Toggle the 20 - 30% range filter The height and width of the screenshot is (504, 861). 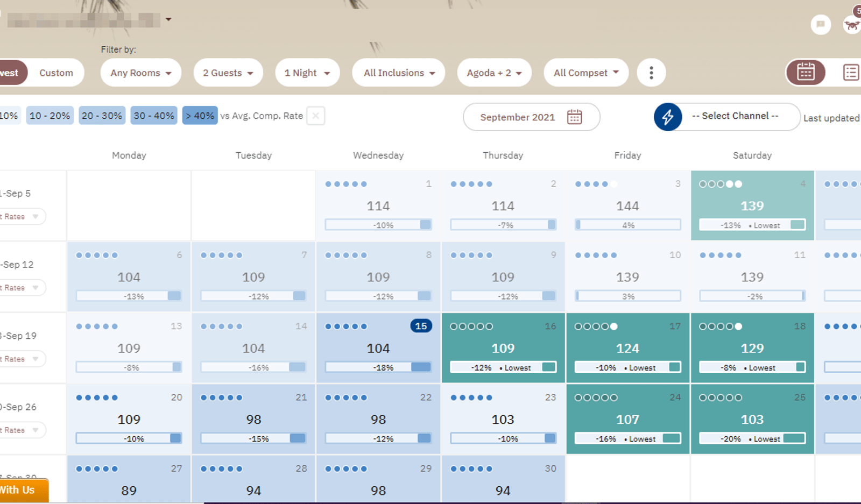pos(102,116)
